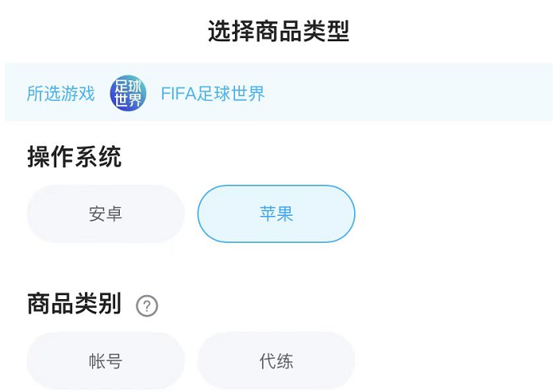This screenshot has width=559, height=392.
Task: Select the 苹果 operating system option
Action: tap(276, 214)
